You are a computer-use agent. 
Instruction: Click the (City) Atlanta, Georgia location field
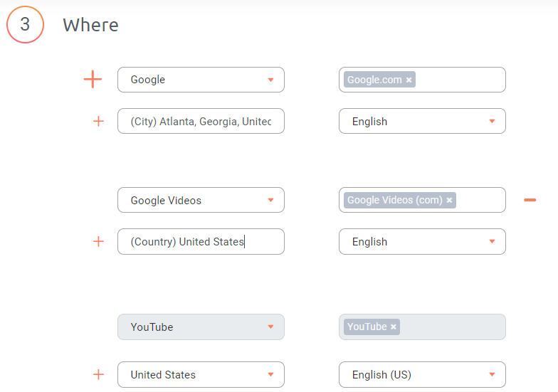click(201, 121)
